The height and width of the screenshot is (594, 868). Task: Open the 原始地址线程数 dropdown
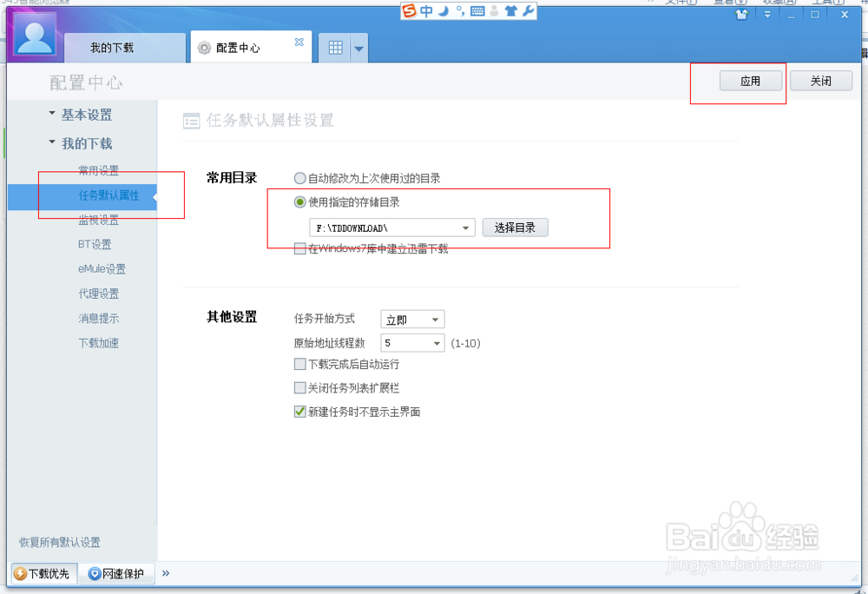click(x=411, y=342)
